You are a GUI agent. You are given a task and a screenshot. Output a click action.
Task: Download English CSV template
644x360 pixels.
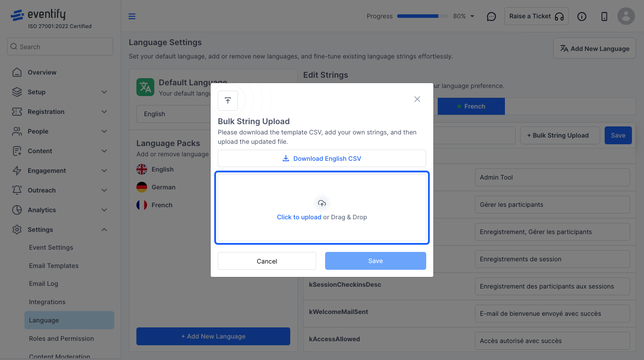coord(322,159)
